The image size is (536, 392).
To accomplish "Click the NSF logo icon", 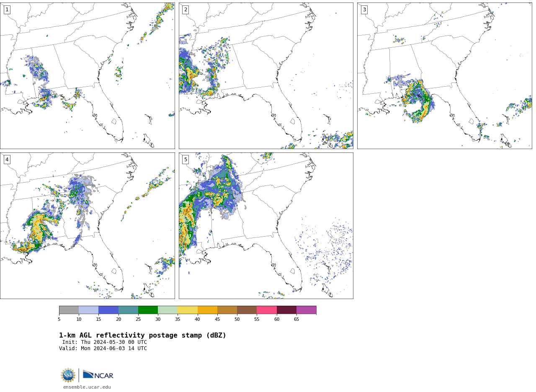I will click(68, 375).
